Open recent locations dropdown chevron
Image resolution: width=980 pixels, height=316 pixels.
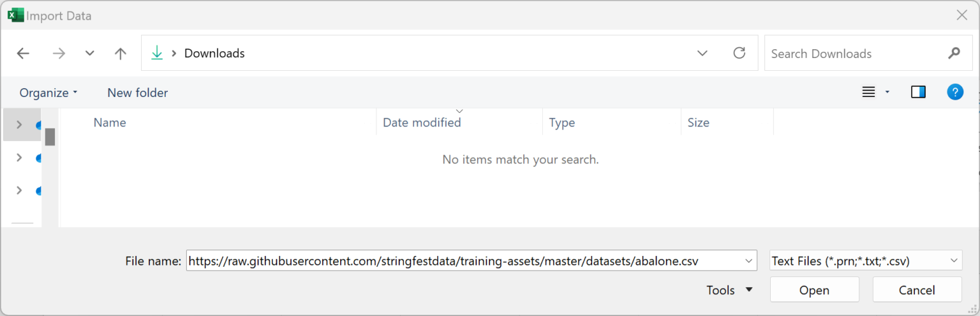pos(89,54)
